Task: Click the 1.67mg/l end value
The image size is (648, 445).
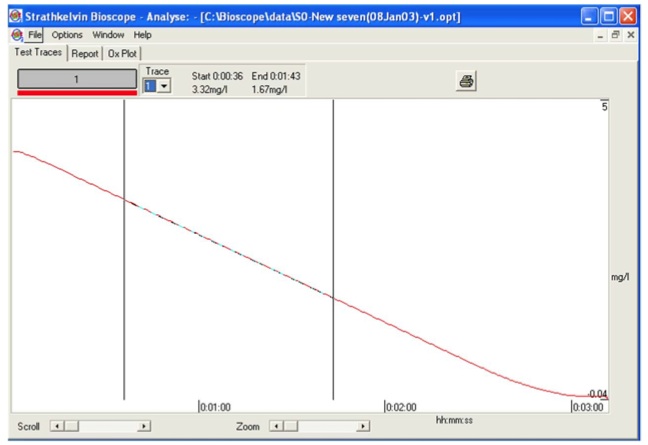Action: click(269, 90)
